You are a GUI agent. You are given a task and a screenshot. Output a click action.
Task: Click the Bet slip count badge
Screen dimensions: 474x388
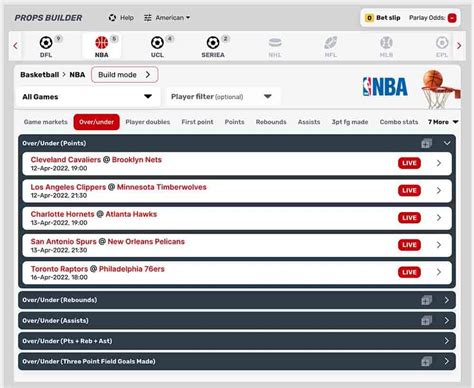tap(369, 18)
